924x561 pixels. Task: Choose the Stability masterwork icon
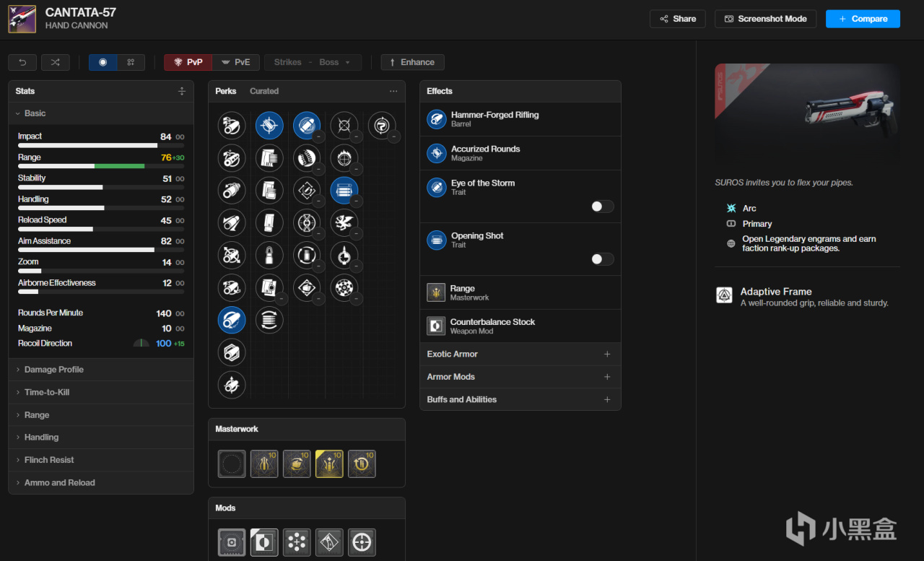(264, 464)
